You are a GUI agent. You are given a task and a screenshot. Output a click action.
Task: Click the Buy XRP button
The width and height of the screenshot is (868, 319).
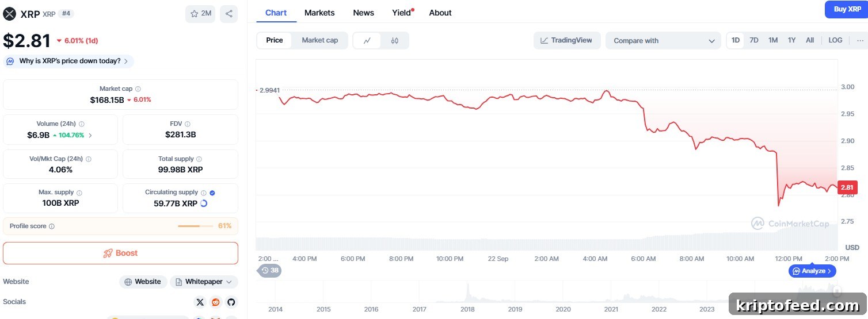pos(847,9)
